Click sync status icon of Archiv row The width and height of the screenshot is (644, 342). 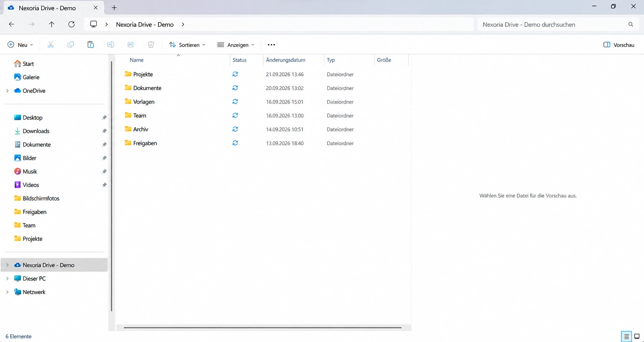click(235, 129)
